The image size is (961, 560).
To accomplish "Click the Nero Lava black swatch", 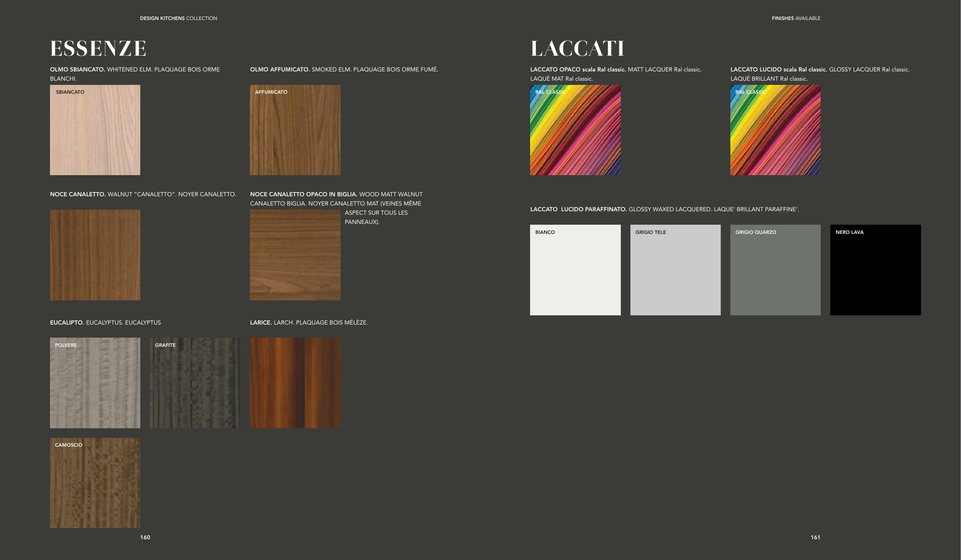I will coord(875,270).
